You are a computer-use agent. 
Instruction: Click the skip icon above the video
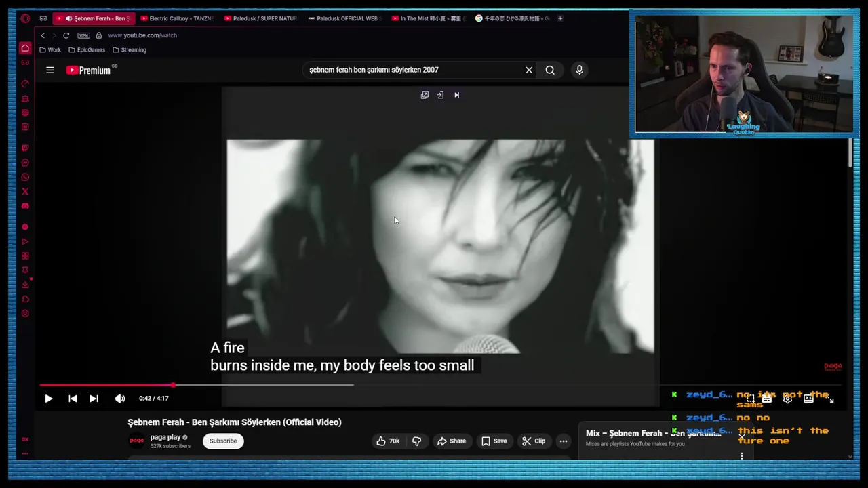[456, 95]
